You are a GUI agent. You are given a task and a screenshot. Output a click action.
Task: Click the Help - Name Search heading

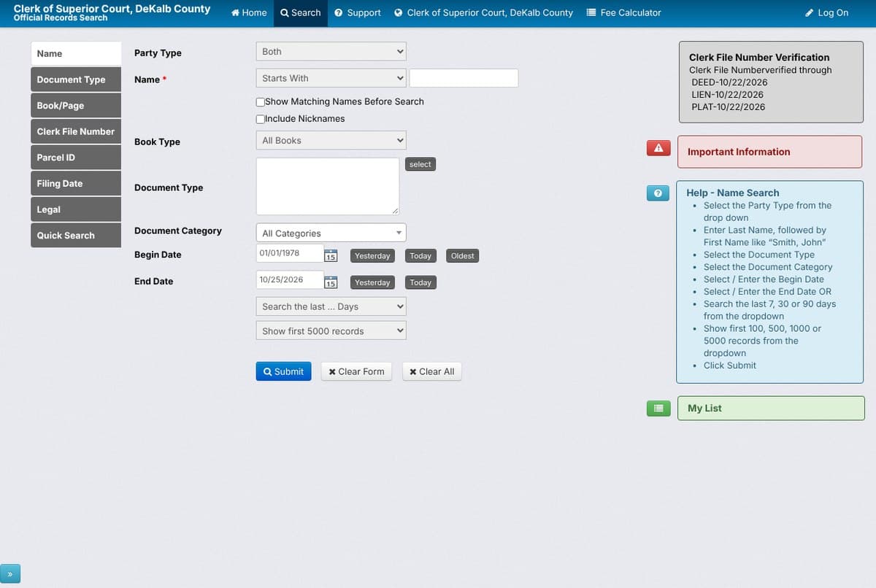click(732, 193)
